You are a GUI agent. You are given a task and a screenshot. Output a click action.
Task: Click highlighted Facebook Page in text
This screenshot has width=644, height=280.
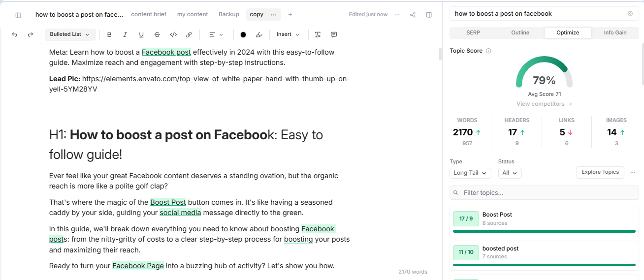pyautogui.click(x=138, y=266)
